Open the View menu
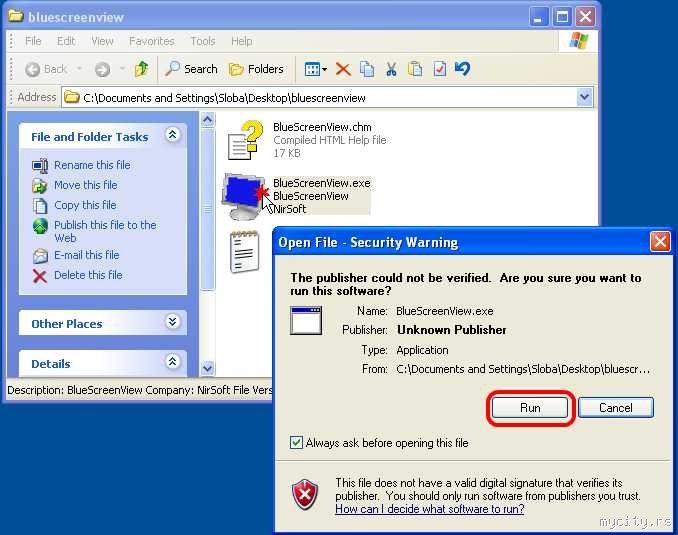Screen dimensions: 678x535 coord(102,41)
